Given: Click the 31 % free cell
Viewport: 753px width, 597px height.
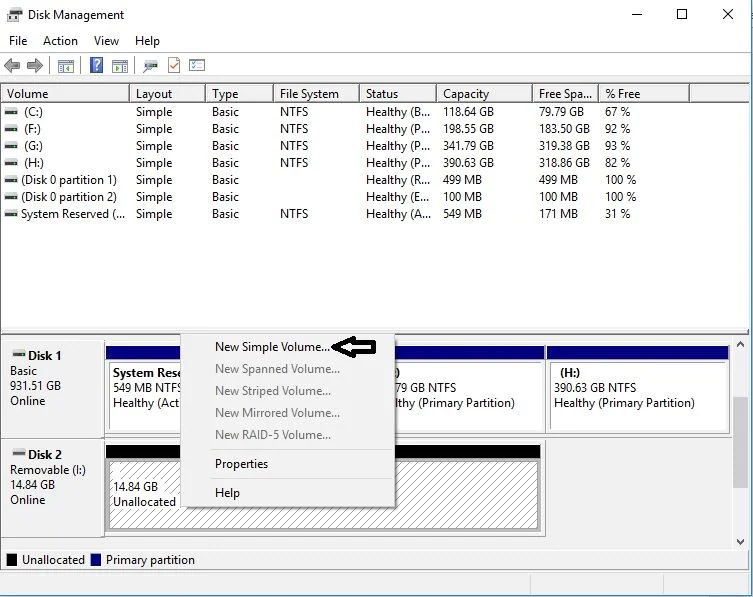Looking at the screenshot, I should pyautogui.click(x=618, y=214).
